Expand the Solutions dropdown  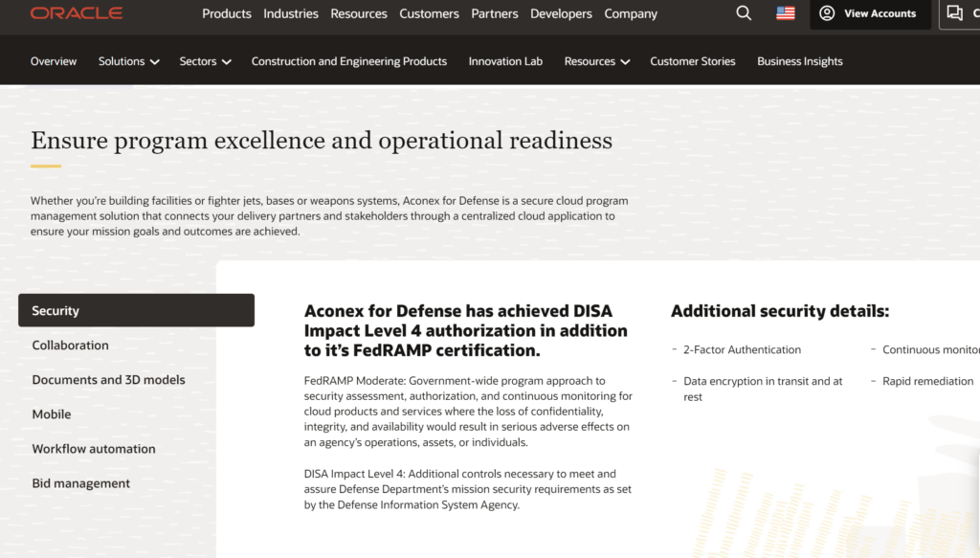point(128,61)
